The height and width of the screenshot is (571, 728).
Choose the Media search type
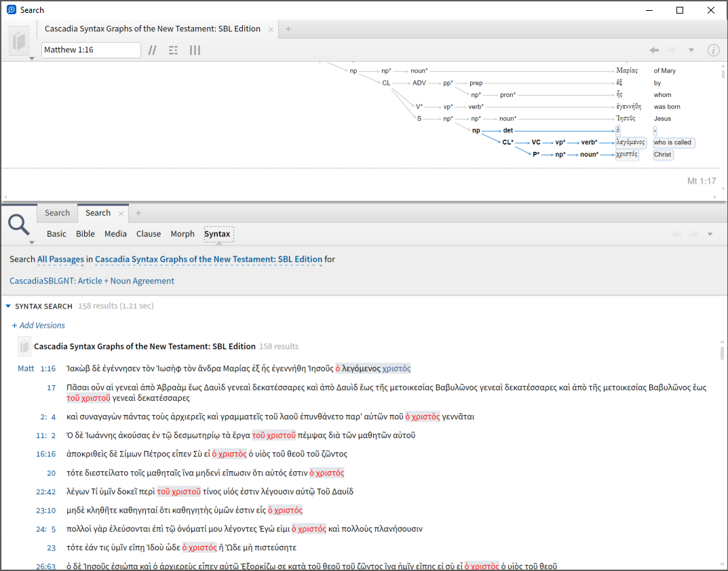coord(115,234)
